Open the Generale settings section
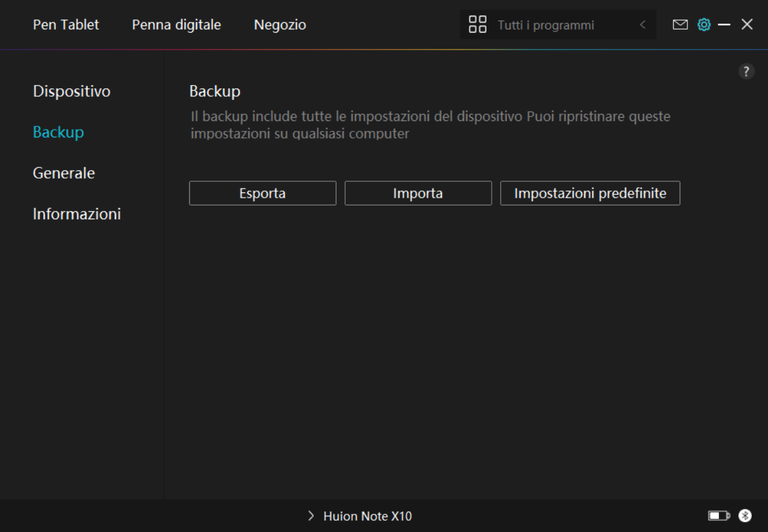The height and width of the screenshot is (532, 768). tap(64, 173)
